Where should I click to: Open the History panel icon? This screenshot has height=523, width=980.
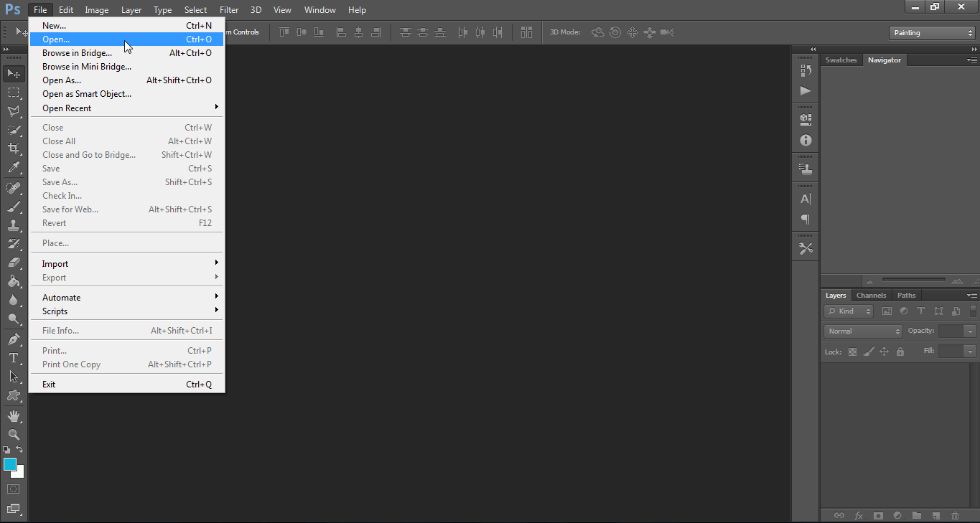(806, 70)
